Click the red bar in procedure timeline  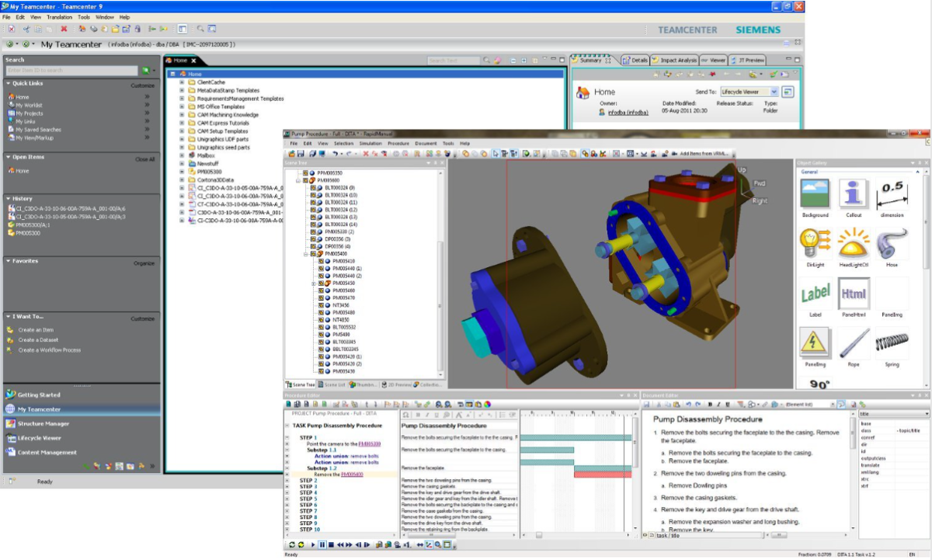[602, 474]
